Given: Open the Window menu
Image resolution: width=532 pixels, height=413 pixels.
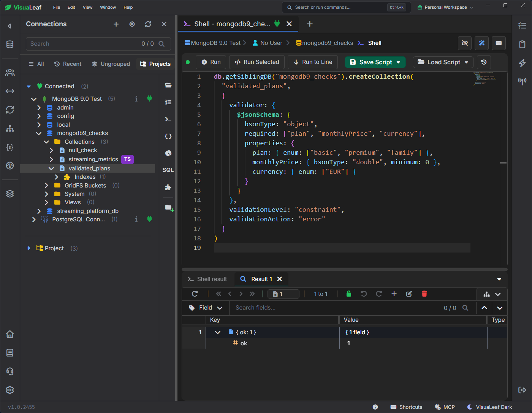Looking at the screenshot, I should [x=108, y=7].
